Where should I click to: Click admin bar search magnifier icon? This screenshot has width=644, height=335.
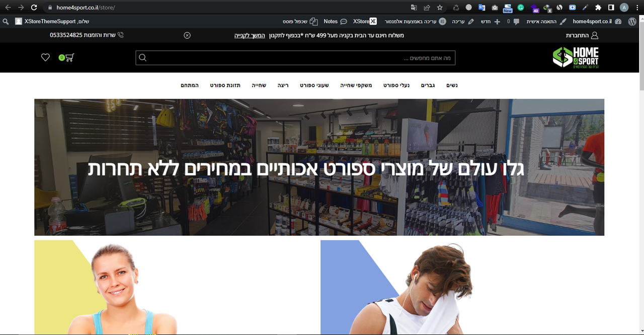point(6,22)
